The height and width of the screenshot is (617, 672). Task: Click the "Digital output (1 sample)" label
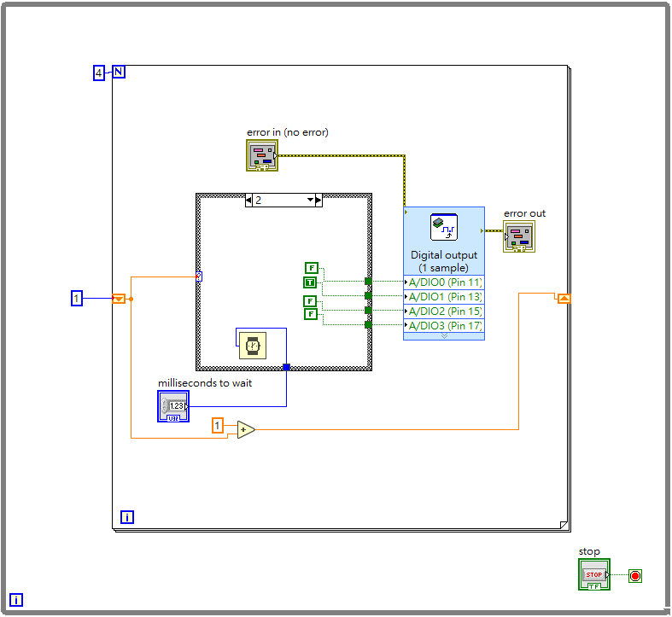coord(443,261)
